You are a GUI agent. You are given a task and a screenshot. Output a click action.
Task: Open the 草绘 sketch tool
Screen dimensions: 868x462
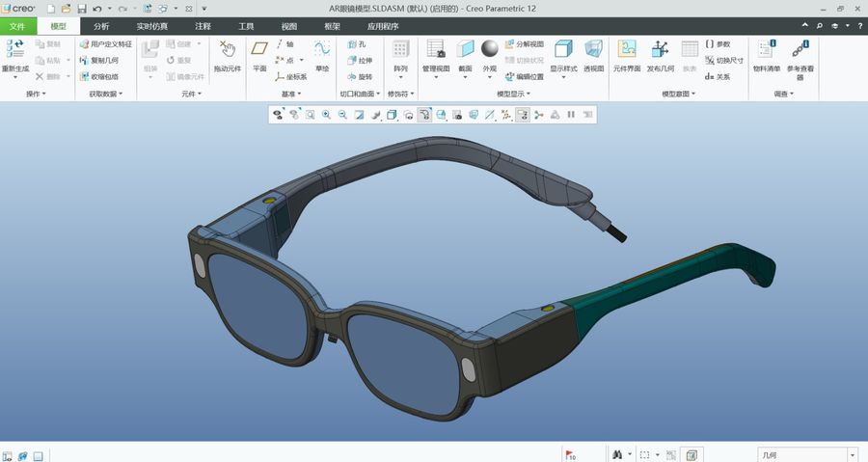pyautogui.click(x=322, y=55)
